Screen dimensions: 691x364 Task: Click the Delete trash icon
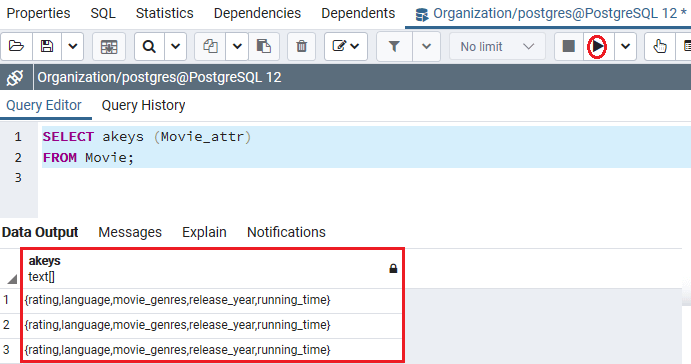pos(301,46)
